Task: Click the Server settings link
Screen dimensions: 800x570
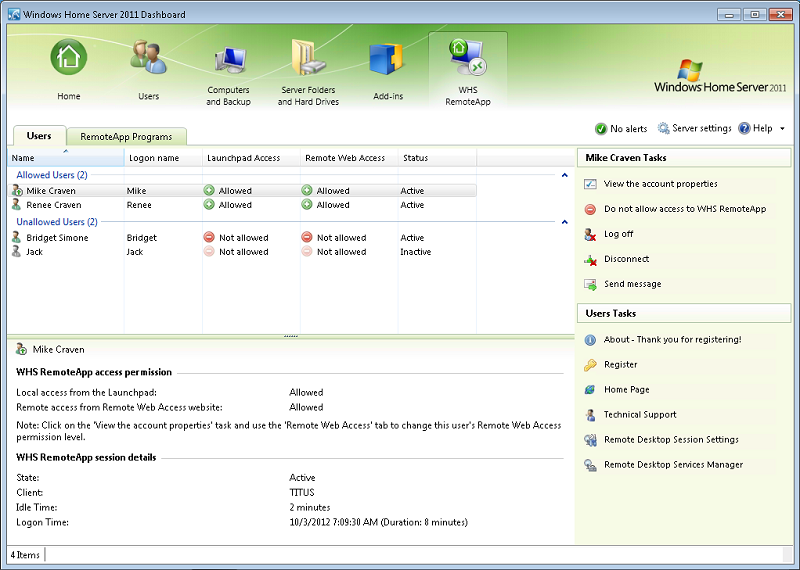Action: pyautogui.click(x=702, y=128)
